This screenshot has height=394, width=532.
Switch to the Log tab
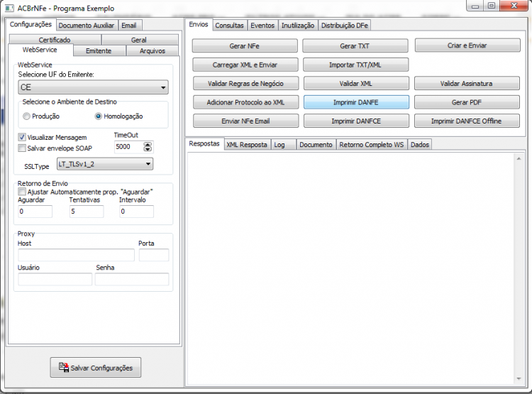tap(283, 145)
